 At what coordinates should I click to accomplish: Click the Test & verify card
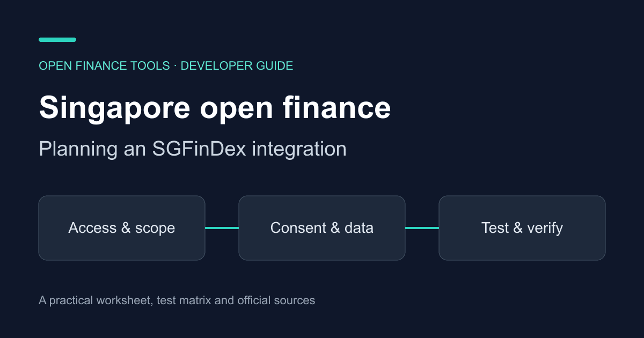coord(522,228)
